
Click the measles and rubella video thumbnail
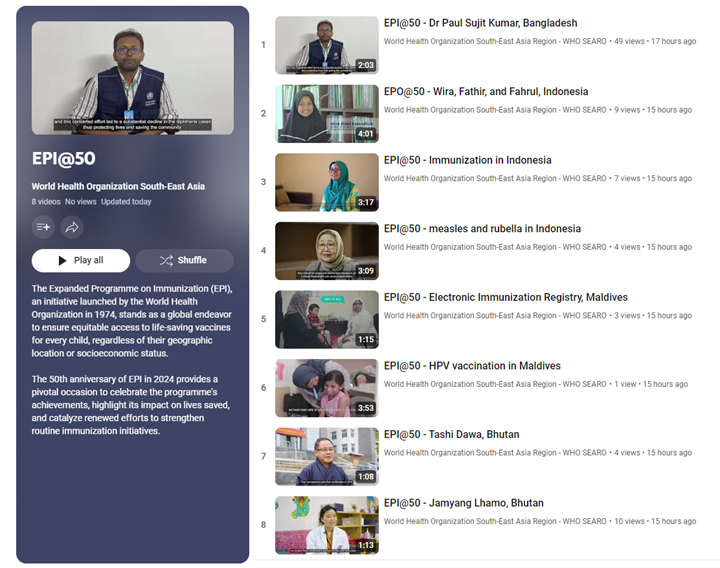(x=326, y=250)
